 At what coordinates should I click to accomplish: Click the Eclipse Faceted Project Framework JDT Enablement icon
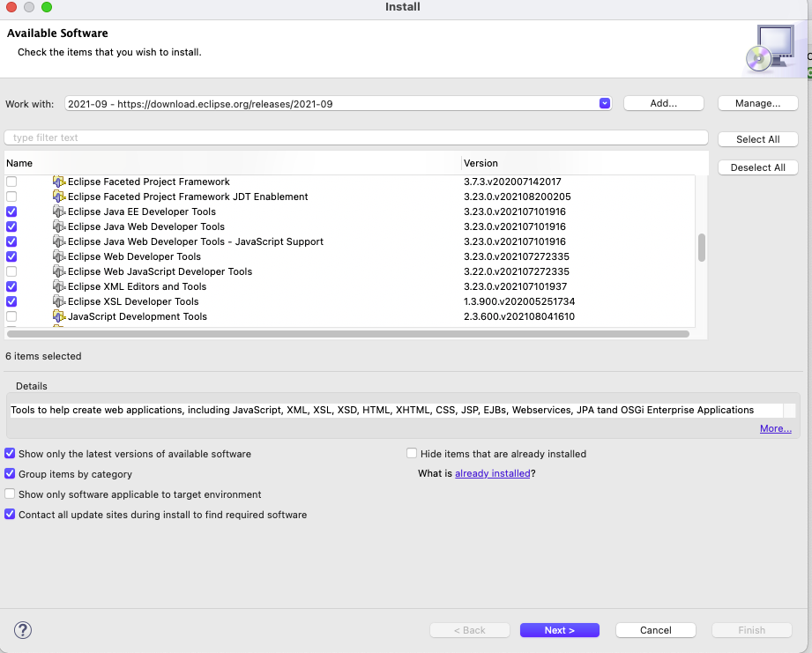[x=59, y=197]
